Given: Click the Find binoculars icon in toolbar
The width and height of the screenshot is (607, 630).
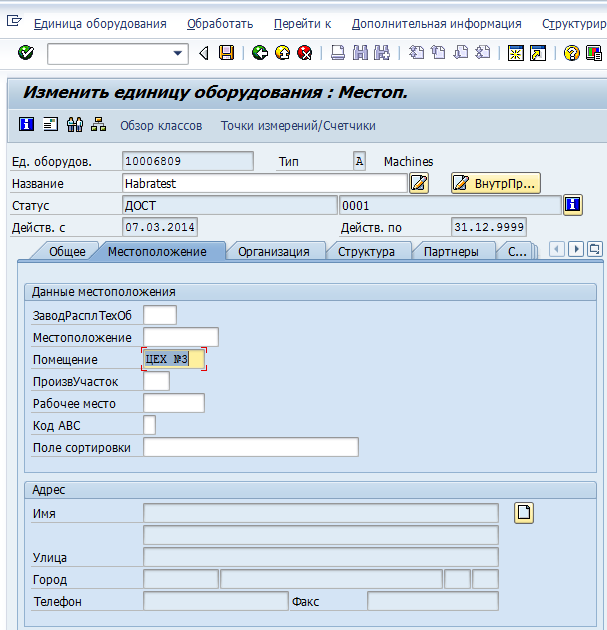Looking at the screenshot, I should pyautogui.click(x=360, y=53).
